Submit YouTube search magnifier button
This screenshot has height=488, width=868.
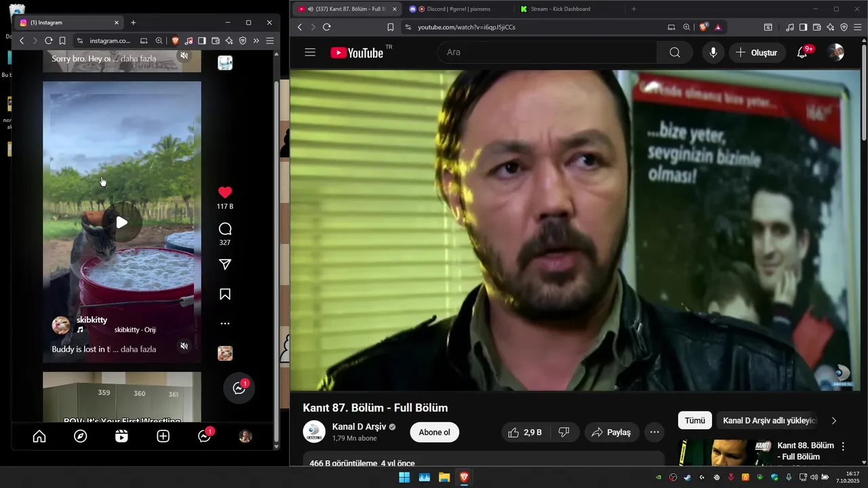pyautogui.click(x=675, y=52)
